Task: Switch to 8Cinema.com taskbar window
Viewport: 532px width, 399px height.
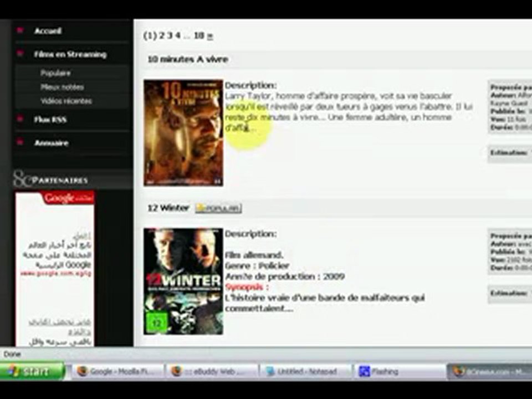Action: [x=489, y=371]
